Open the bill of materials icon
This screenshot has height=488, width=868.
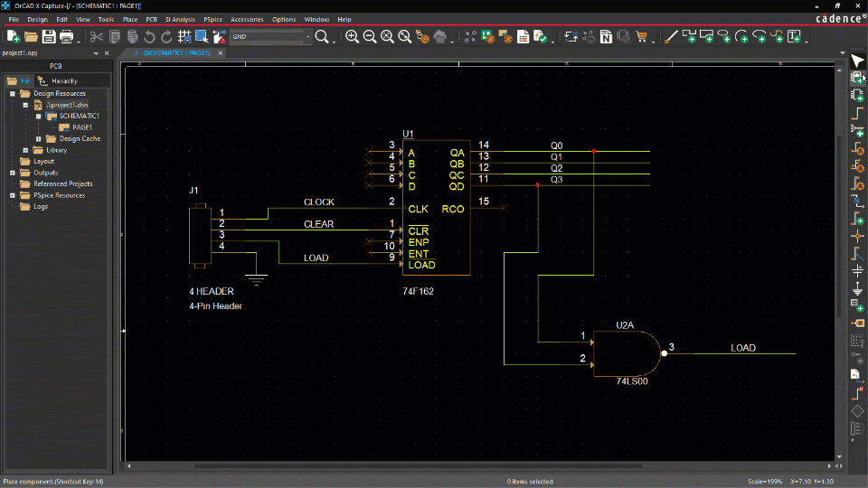coord(524,37)
